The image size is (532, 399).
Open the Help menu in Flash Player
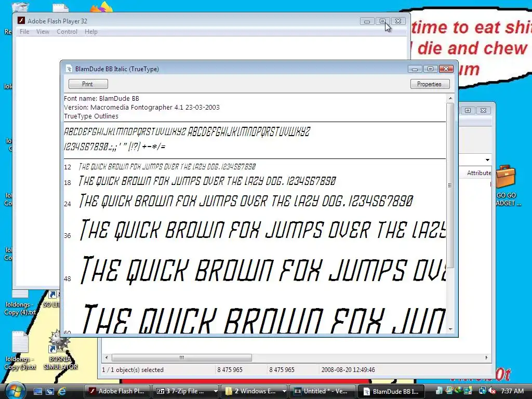coord(91,32)
